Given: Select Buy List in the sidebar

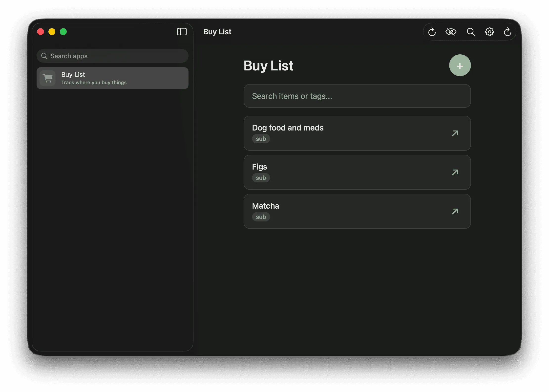Looking at the screenshot, I should pos(112,78).
